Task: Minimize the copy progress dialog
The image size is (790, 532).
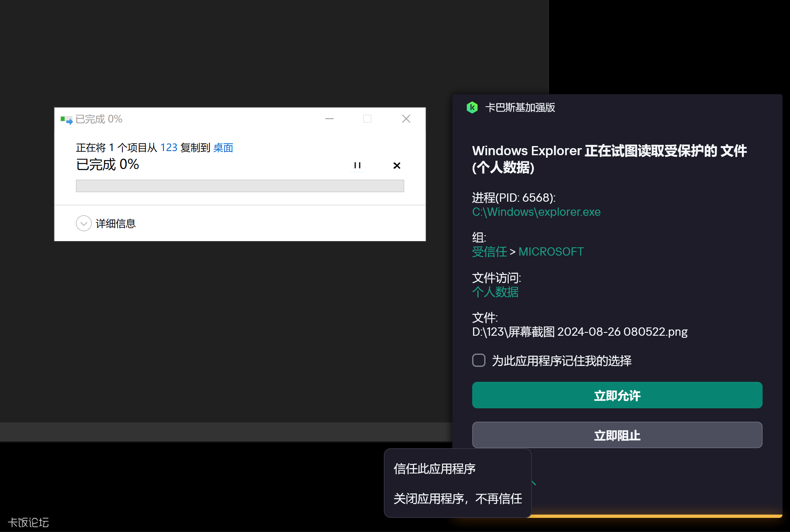Action: pyautogui.click(x=329, y=119)
